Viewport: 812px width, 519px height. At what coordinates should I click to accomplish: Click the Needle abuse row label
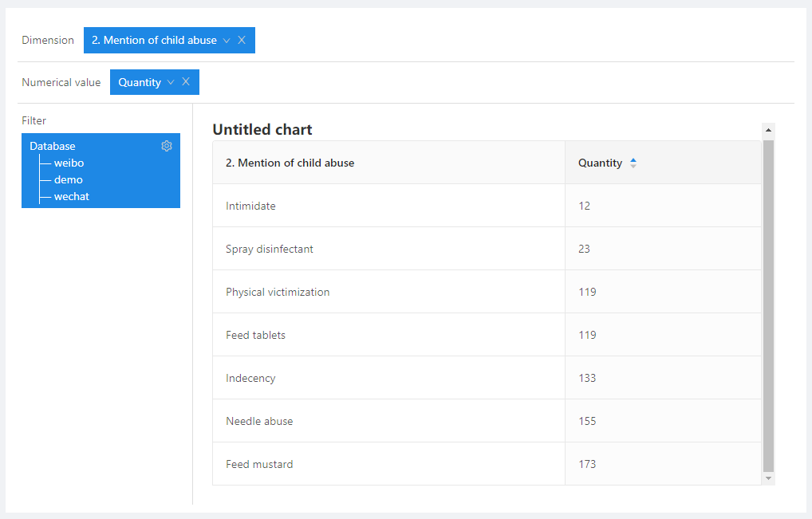[x=259, y=421]
